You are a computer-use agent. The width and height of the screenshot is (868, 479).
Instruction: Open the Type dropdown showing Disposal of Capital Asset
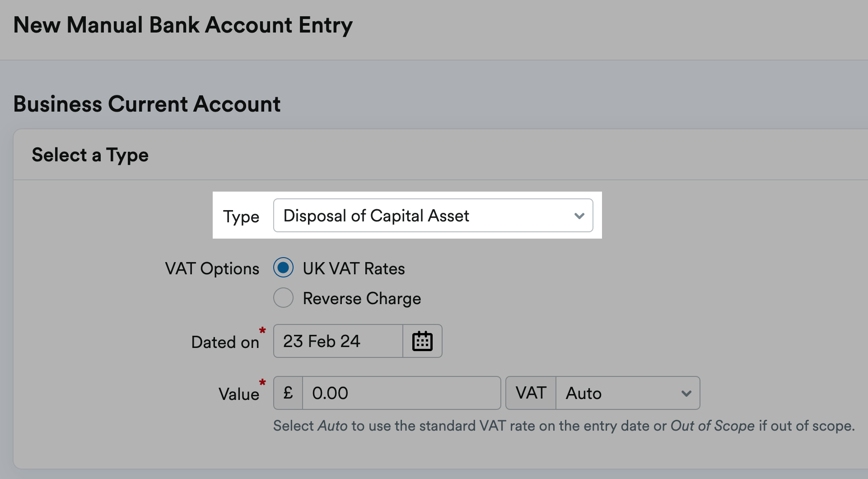[433, 216]
